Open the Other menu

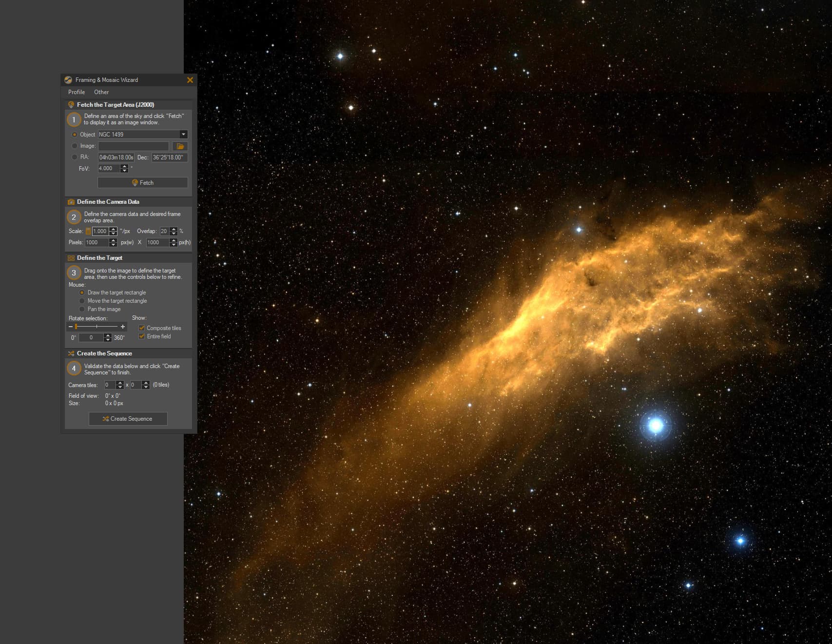coord(101,92)
